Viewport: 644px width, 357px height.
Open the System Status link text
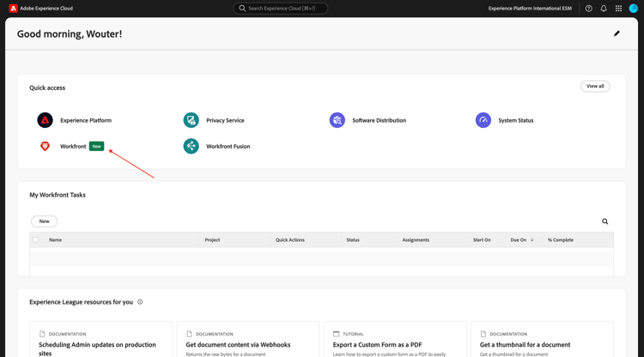coord(516,120)
